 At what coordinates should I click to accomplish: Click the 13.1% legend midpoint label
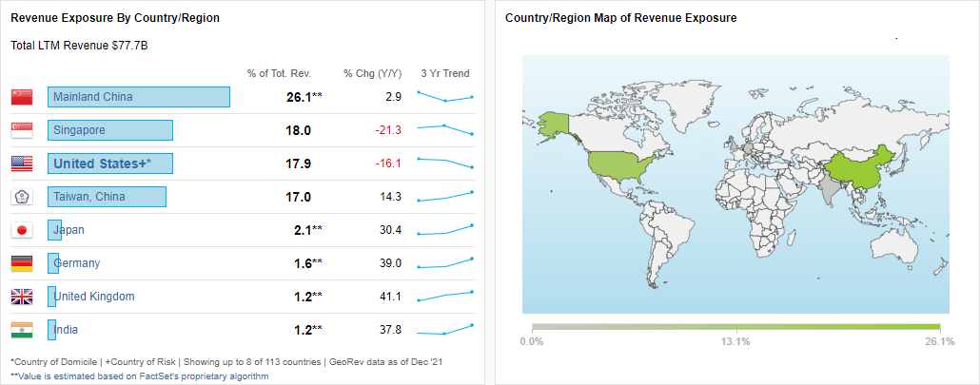pos(735,341)
